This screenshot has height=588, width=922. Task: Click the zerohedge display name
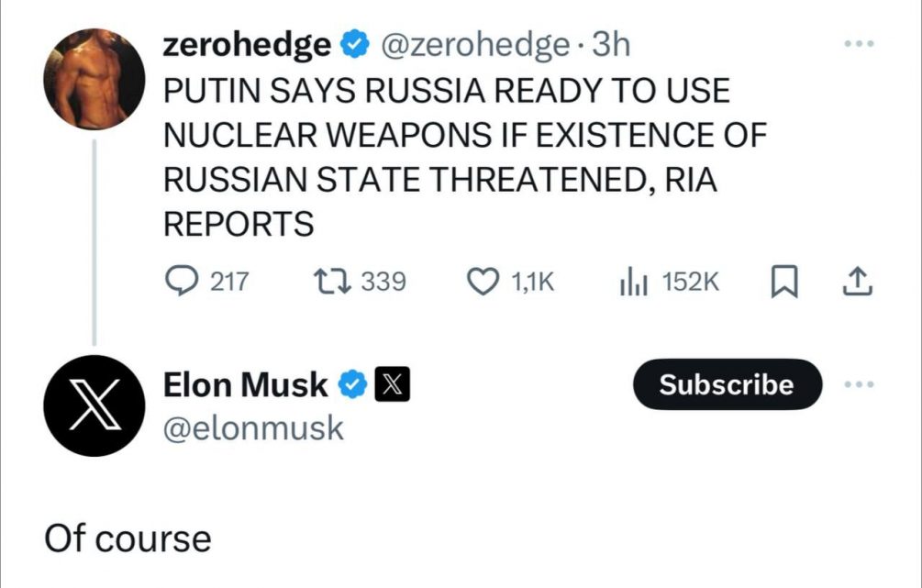click(x=247, y=44)
